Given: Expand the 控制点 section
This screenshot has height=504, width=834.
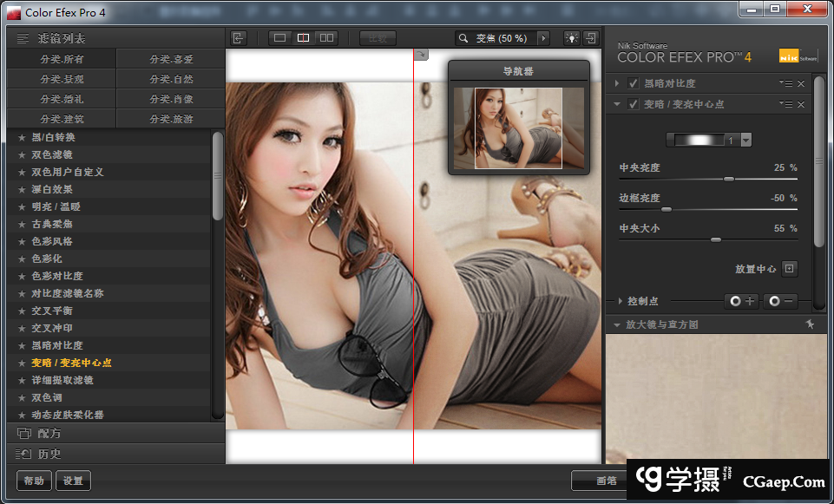Looking at the screenshot, I should [x=619, y=301].
